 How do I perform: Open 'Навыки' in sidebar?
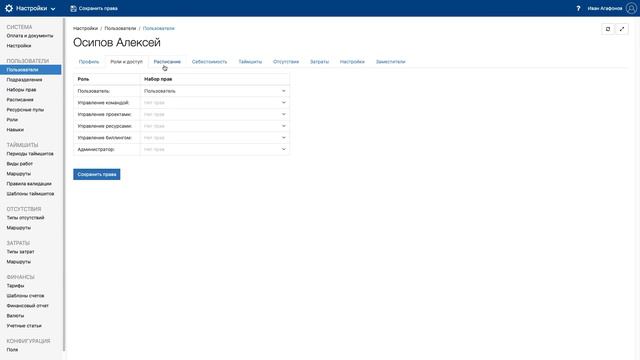pyautogui.click(x=15, y=130)
